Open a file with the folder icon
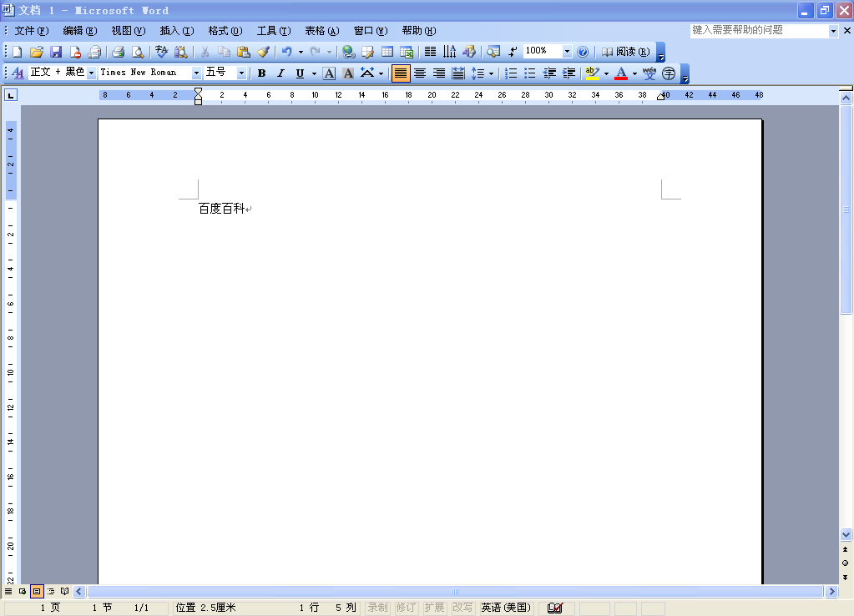The height and width of the screenshot is (616, 854). pos(37,52)
